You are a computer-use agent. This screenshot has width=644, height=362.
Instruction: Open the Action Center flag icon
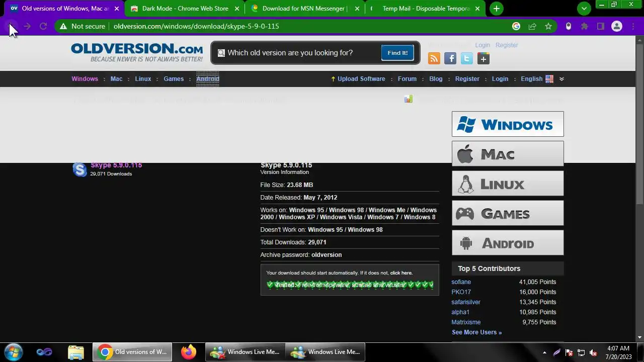(569, 352)
